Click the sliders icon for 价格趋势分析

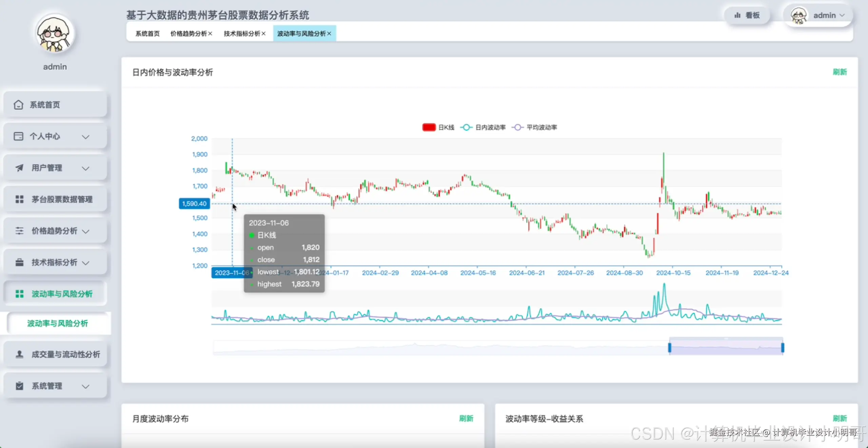[19, 231]
